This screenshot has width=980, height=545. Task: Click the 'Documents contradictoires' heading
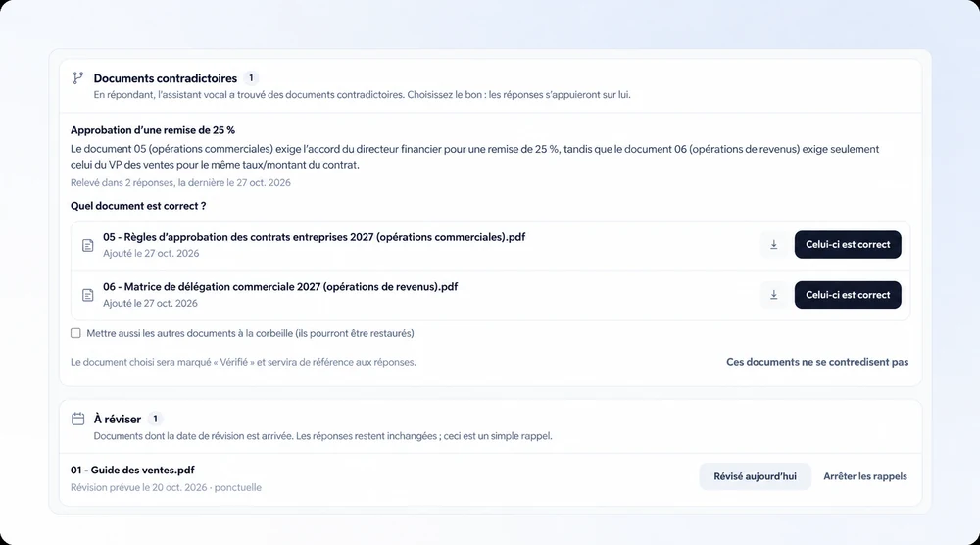click(166, 78)
